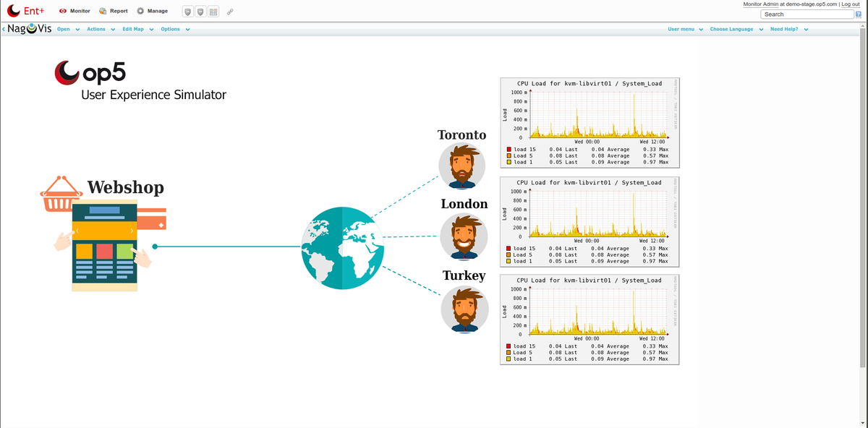Expand the Open dropdown
This screenshot has width=868, height=428.
tap(68, 30)
